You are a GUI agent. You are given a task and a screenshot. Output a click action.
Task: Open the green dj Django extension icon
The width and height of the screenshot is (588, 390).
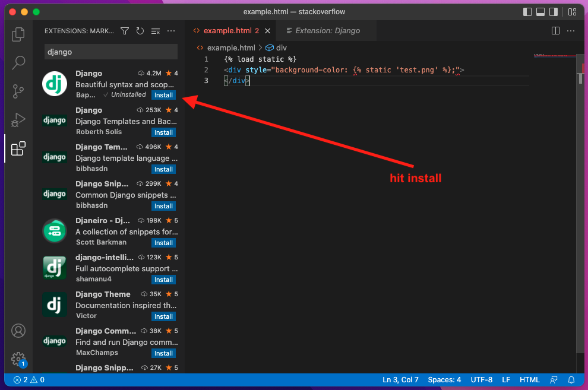click(x=55, y=84)
